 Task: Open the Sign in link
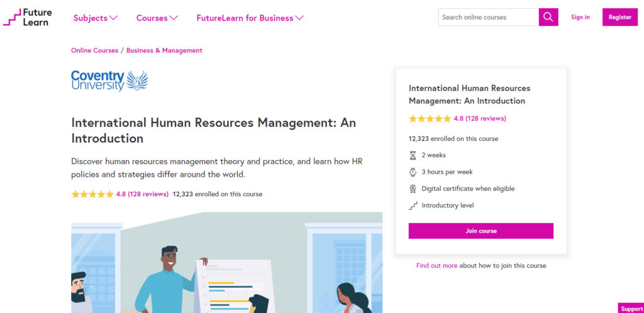(580, 17)
